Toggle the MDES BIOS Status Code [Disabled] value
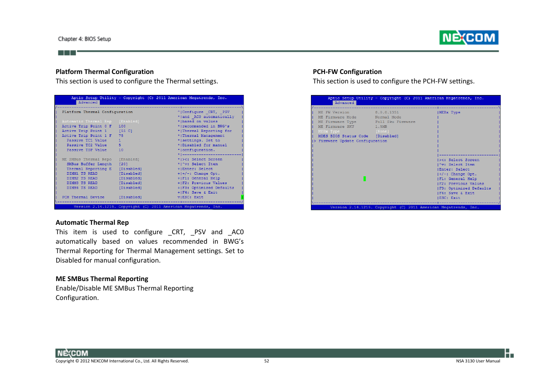 point(387,136)
